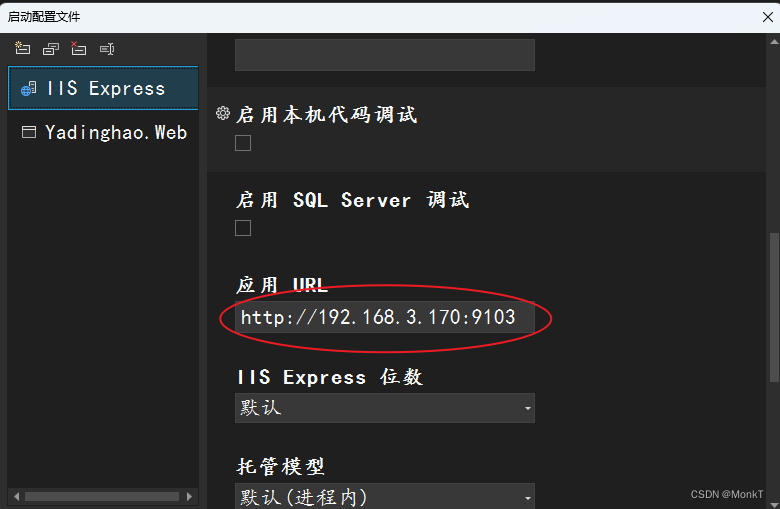Rename the selected launch profile
The image size is (780, 509).
(x=107, y=49)
